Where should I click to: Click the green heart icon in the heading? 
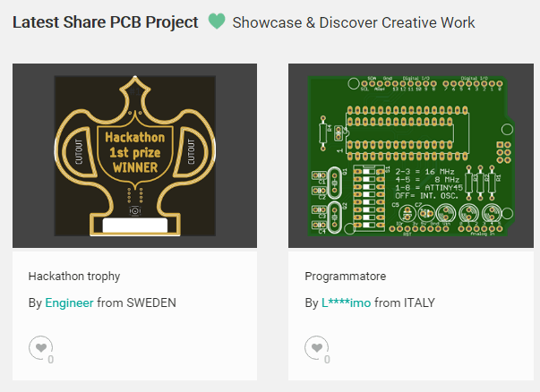[216, 21]
